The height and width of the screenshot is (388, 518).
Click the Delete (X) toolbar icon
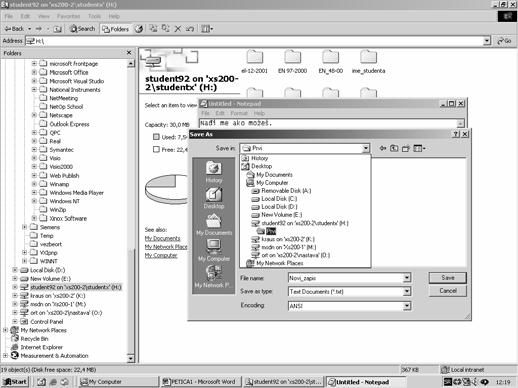[178, 29]
